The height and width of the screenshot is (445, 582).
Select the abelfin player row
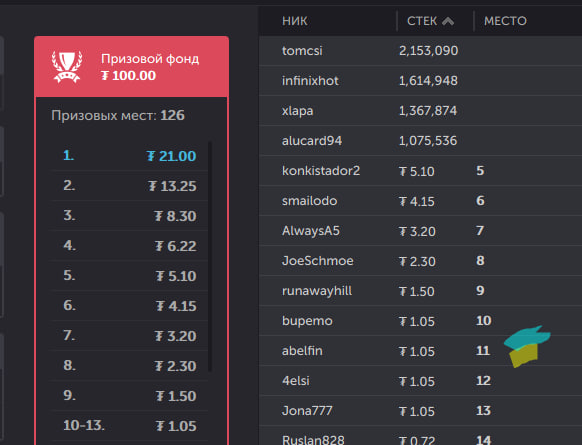click(420, 351)
